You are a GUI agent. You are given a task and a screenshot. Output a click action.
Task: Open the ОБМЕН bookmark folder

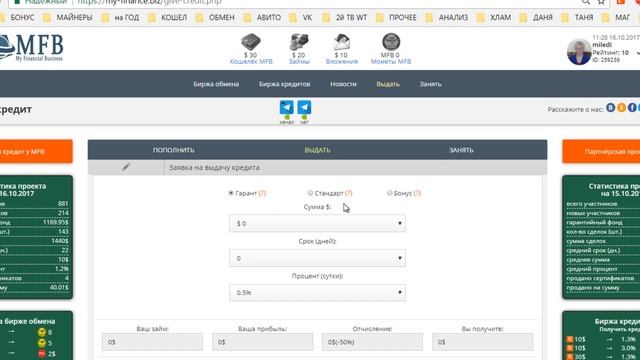click(x=216, y=18)
